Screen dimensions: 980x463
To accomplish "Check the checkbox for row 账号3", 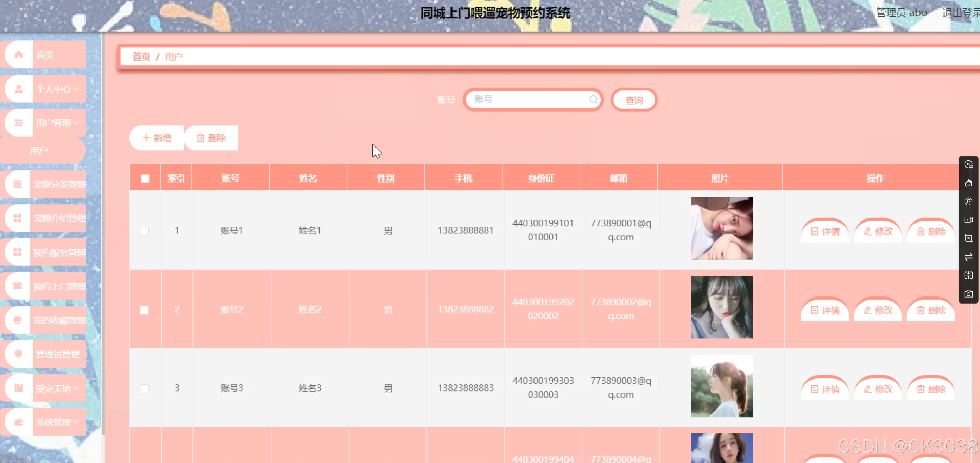I will point(144,389).
